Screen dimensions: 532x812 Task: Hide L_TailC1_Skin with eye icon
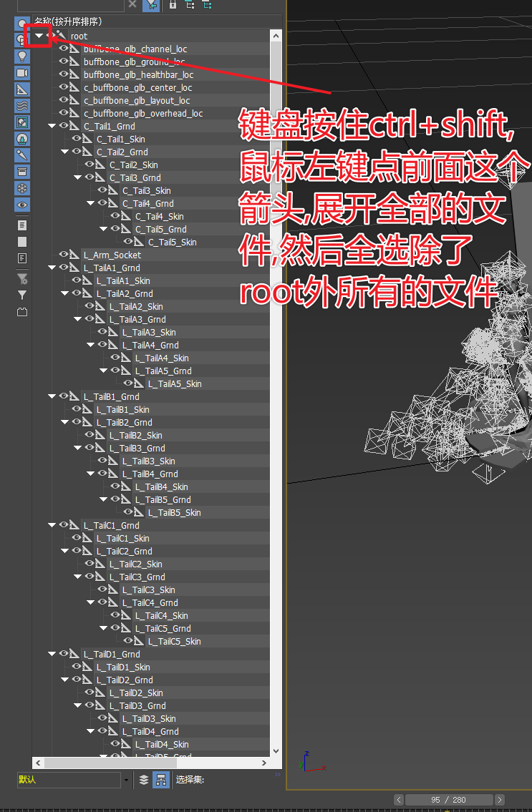tap(76, 537)
